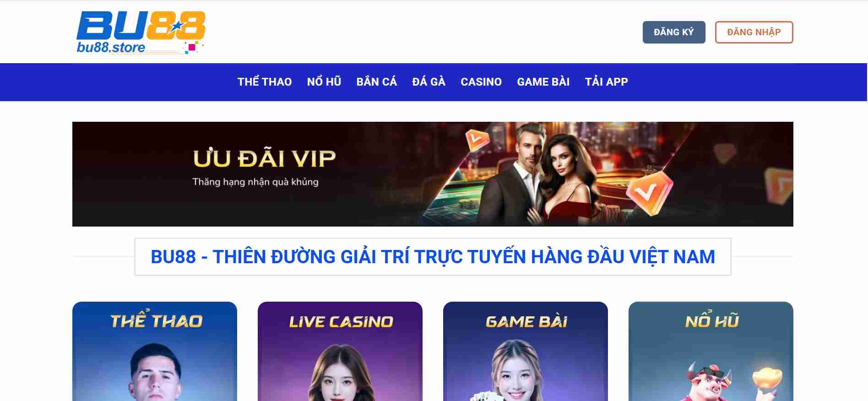868x401 pixels.
Task: Click the ĐĂNG NHẬP login button
Action: coord(754,32)
